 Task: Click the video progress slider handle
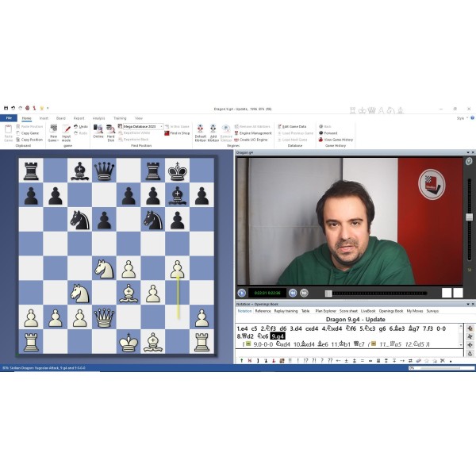[328, 294]
